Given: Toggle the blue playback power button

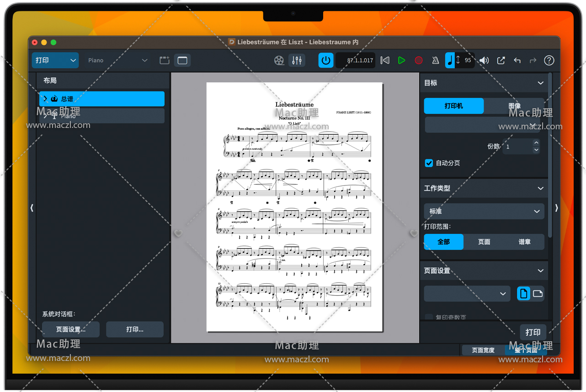Looking at the screenshot, I should click(326, 60).
